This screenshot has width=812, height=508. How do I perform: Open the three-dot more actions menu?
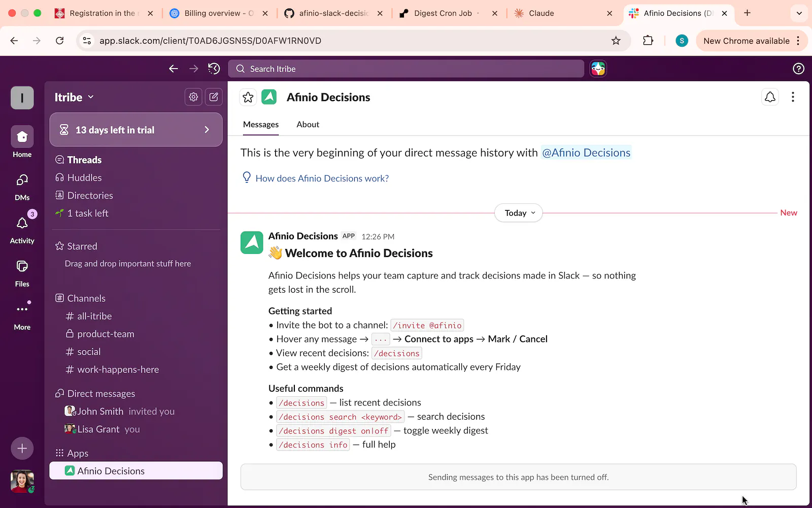(x=793, y=97)
